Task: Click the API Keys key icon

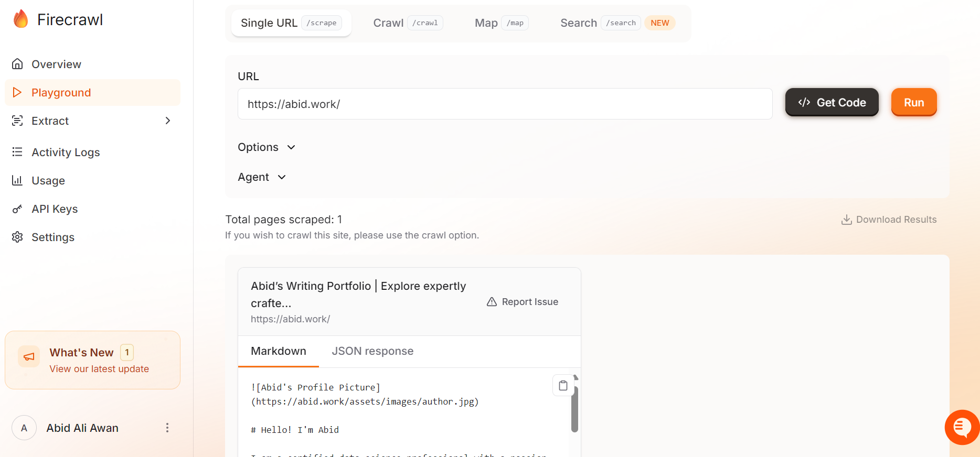Action: tap(17, 209)
